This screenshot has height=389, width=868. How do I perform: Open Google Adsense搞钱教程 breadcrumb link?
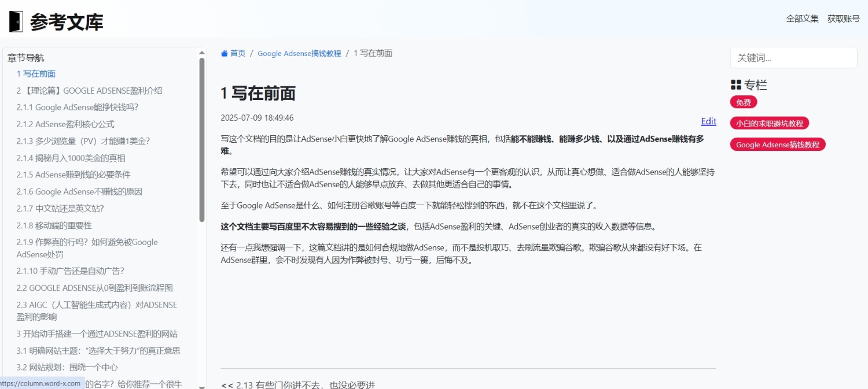coord(299,53)
